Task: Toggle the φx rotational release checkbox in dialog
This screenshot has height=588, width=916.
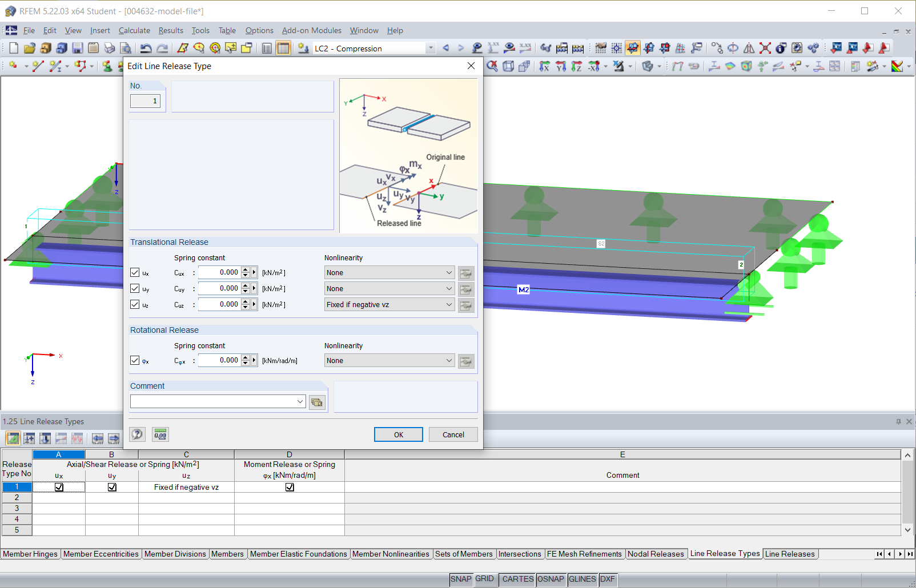Action: tap(135, 360)
